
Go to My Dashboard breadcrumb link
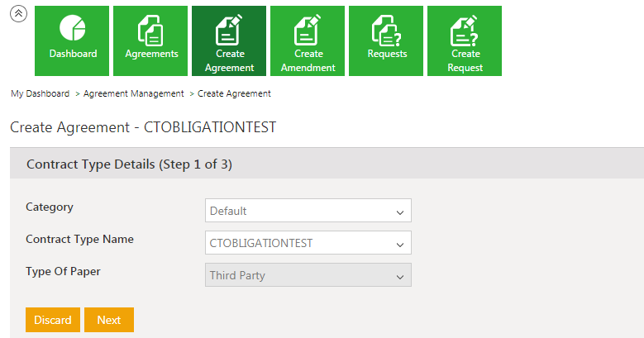tap(40, 93)
